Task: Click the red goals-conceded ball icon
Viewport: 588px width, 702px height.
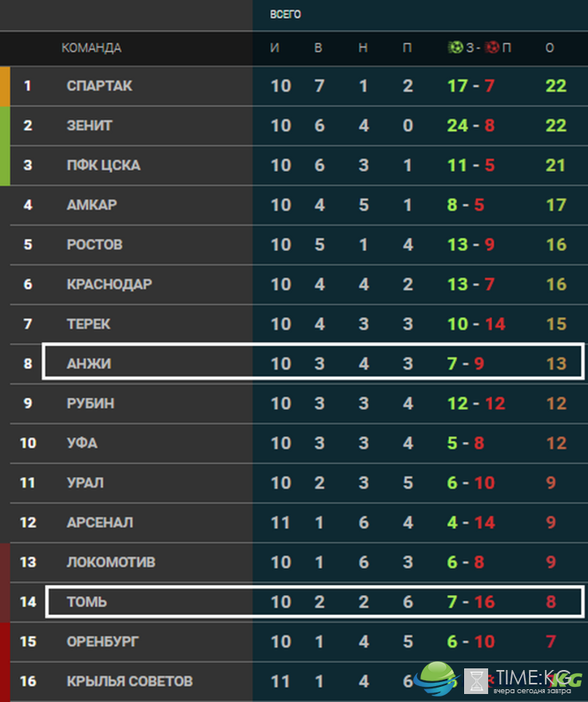Action: [x=491, y=47]
